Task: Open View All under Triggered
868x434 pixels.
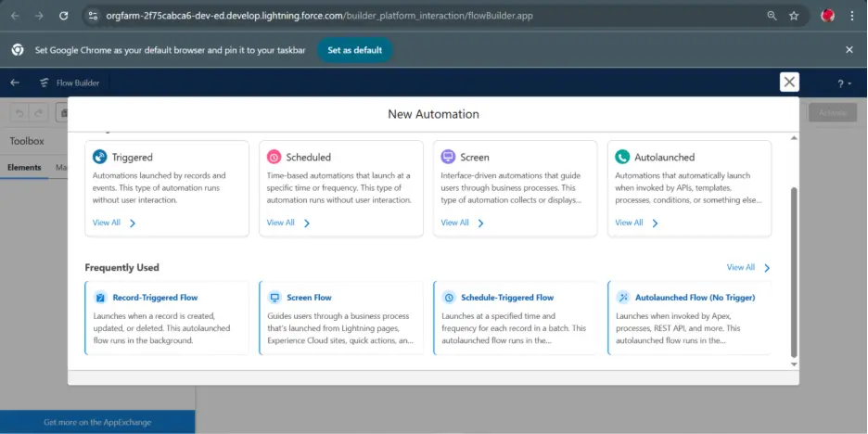Action: (107, 223)
